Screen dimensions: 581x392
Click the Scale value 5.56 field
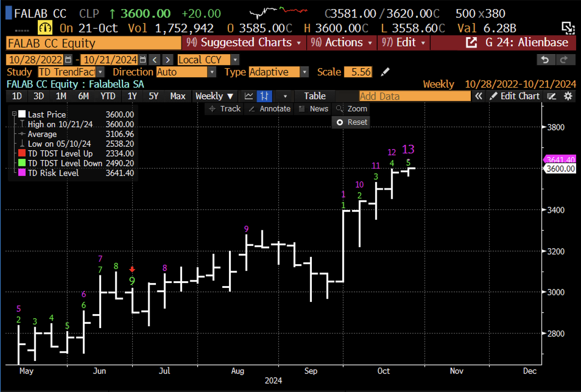(x=359, y=72)
